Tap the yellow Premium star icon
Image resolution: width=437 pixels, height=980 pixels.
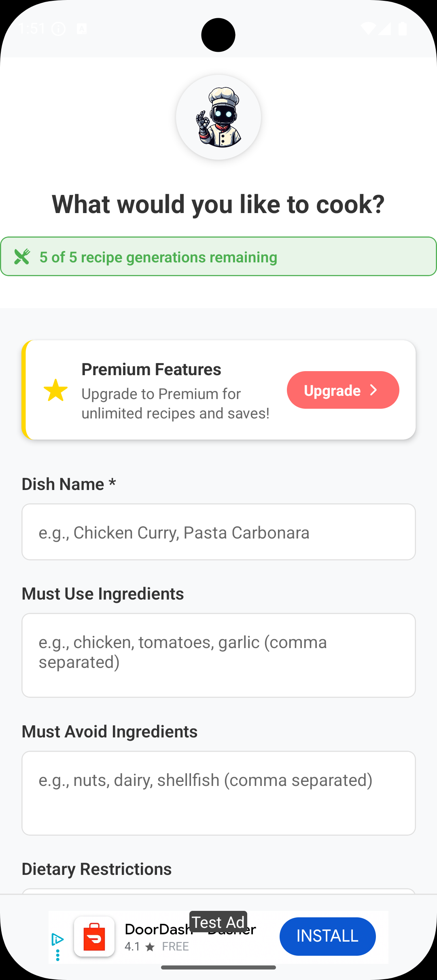tap(55, 390)
